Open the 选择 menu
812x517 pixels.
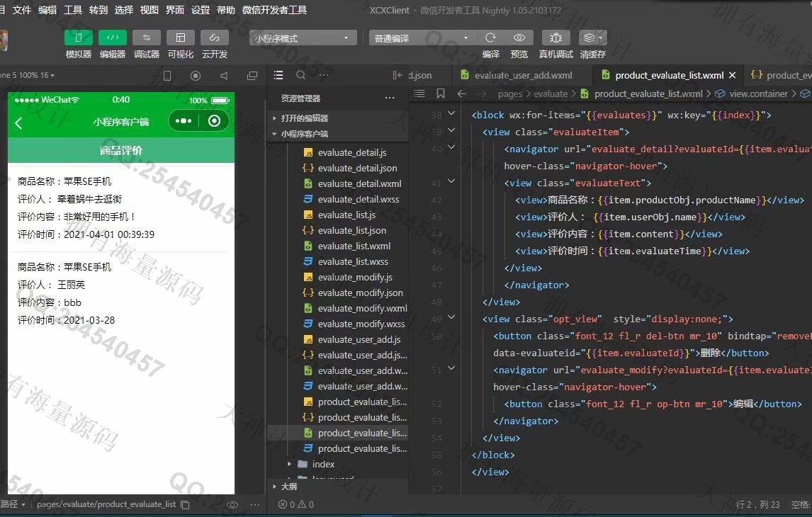pyautogui.click(x=123, y=10)
